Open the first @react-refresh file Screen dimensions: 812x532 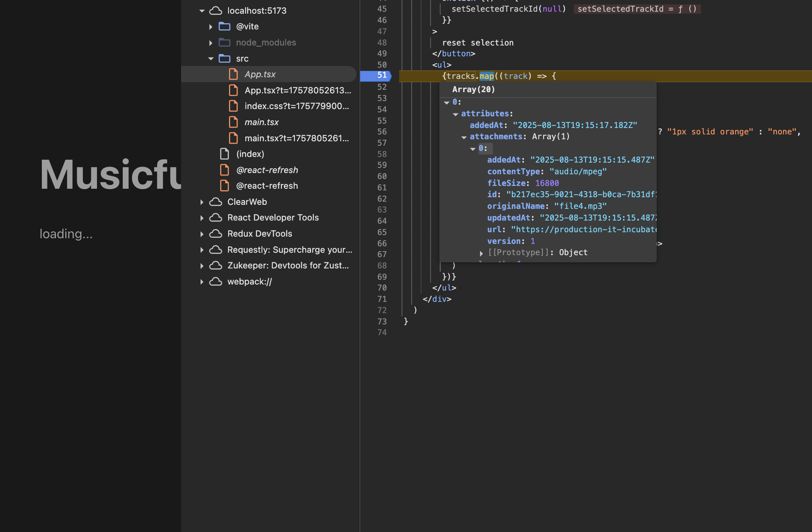pyautogui.click(x=267, y=170)
